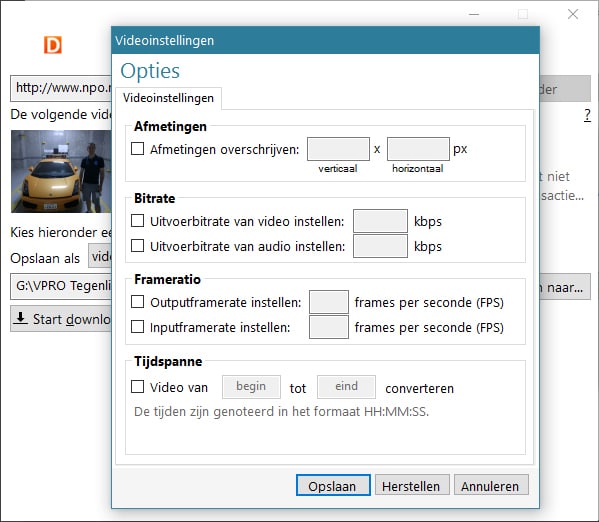Click the horizontaal dimension input field
The image size is (599, 522).
[x=418, y=149]
